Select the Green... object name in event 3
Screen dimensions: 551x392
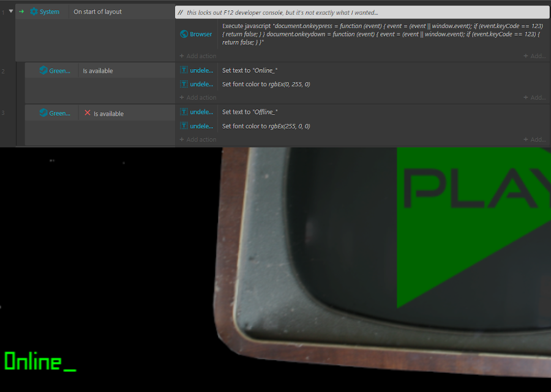60,113
